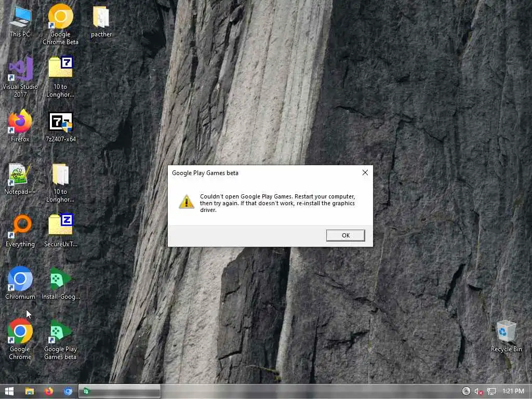Select the Google Play Games beta shortcut
The height and width of the screenshot is (399, 532).
(60, 339)
